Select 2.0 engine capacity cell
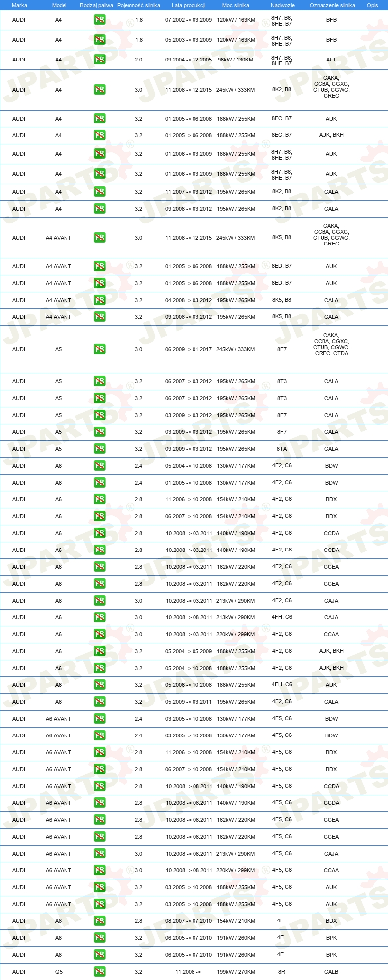 [138, 60]
